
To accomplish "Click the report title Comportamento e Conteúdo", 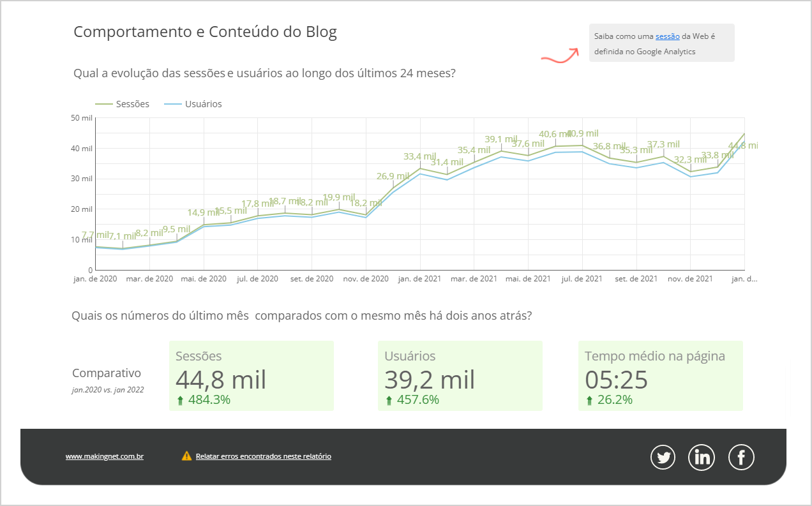I will [x=206, y=32].
